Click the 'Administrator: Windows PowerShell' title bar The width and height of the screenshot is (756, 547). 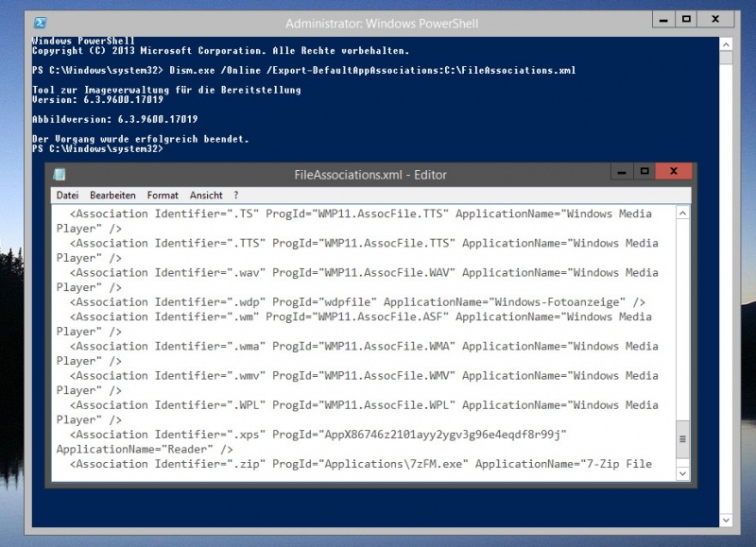pyautogui.click(x=382, y=23)
